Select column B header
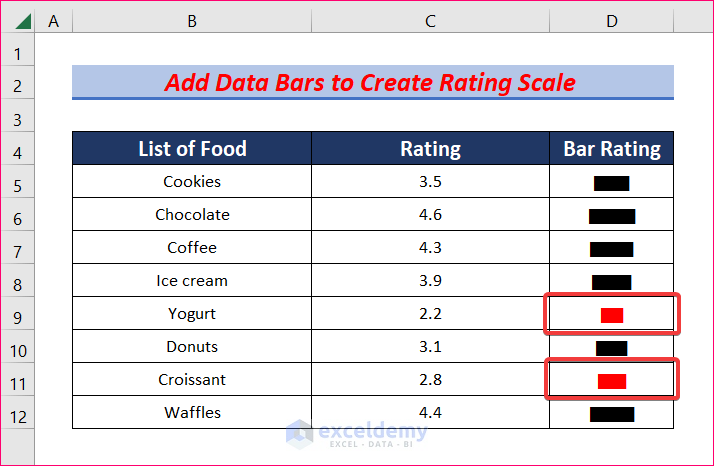The image size is (714, 466). (x=191, y=20)
